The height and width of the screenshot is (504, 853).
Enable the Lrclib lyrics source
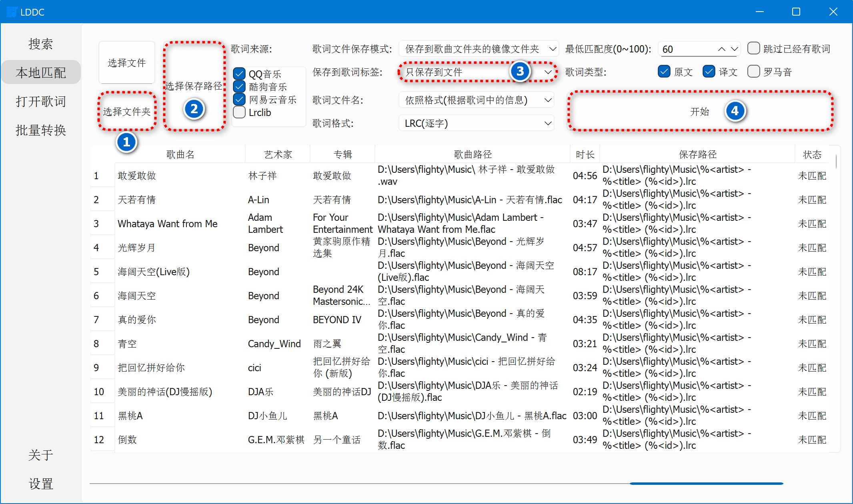click(x=239, y=112)
